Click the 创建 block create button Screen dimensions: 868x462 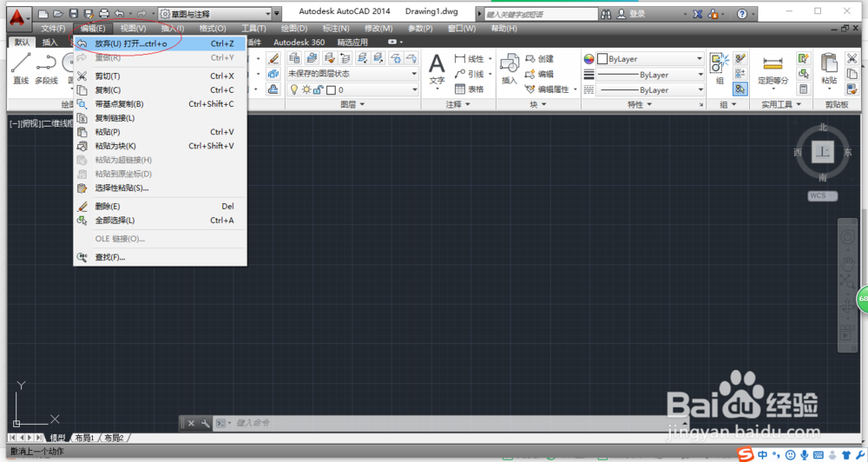(539, 59)
